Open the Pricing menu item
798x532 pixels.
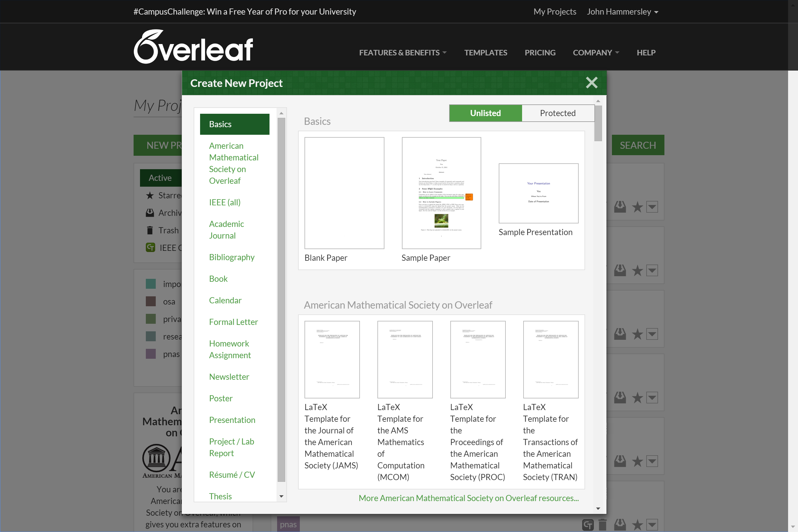point(540,52)
